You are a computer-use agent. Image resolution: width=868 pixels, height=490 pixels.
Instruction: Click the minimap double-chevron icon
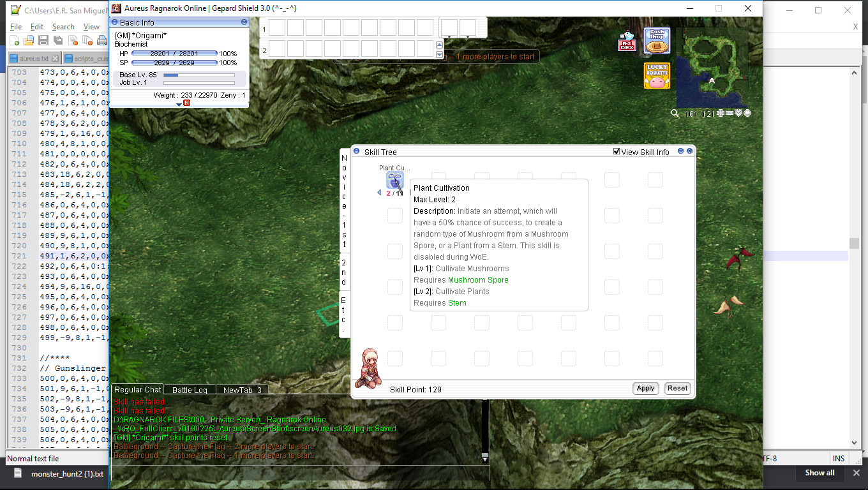click(738, 114)
